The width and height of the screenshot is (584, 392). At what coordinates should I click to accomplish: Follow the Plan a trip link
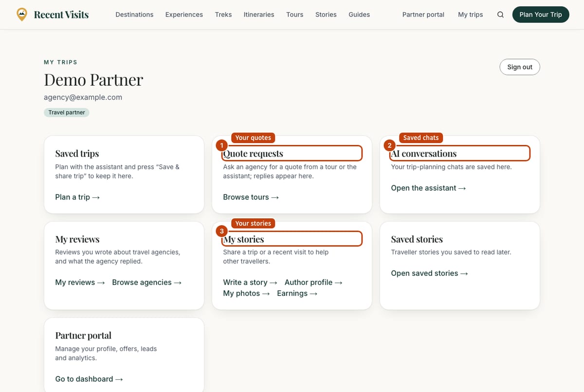(x=77, y=197)
